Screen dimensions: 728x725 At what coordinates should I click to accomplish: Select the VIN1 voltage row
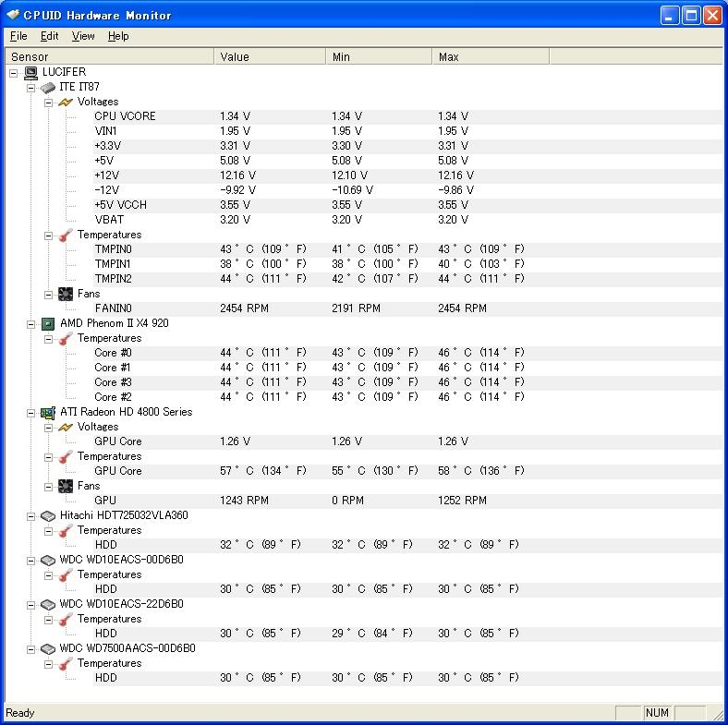coord(407,131)
